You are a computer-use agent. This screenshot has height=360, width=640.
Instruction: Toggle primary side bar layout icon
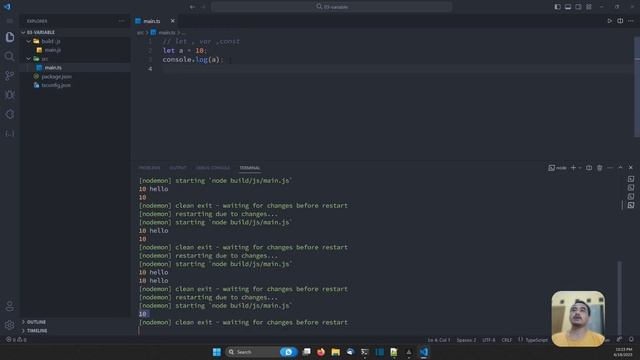pos(557,7)
